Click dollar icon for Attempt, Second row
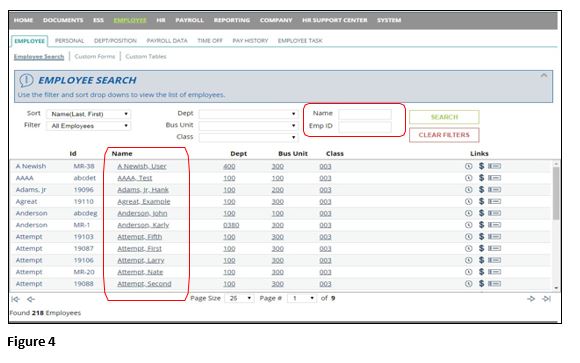The width and height of the screenshot is (580, 363). click(481, 283)
